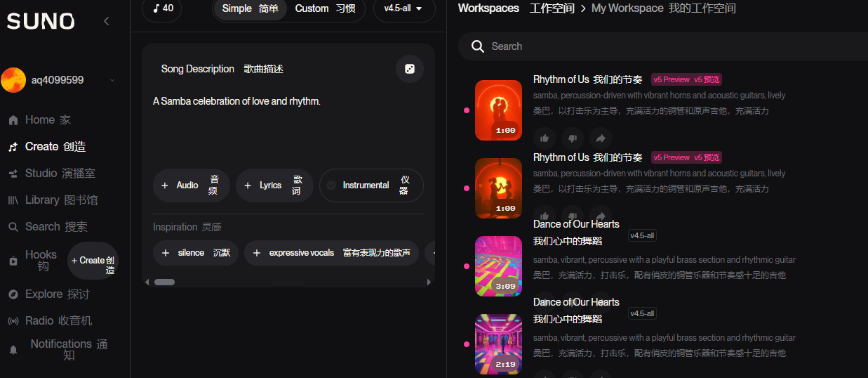The width and height of the screenshot is (868, 378).
Task: Click Dance of Our Hearts title of 3:09 song
Action: pos(576,233)
